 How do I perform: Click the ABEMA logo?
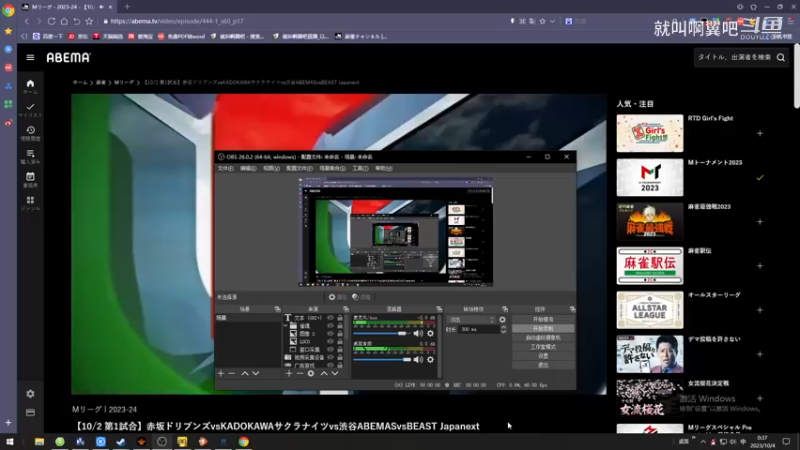click(x=68, y=58)
